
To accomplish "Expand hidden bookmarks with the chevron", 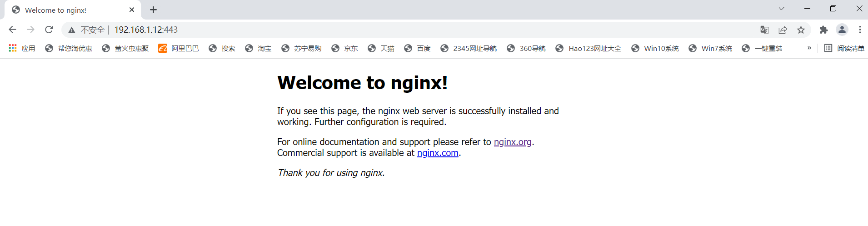I will [x=809, y=48].
